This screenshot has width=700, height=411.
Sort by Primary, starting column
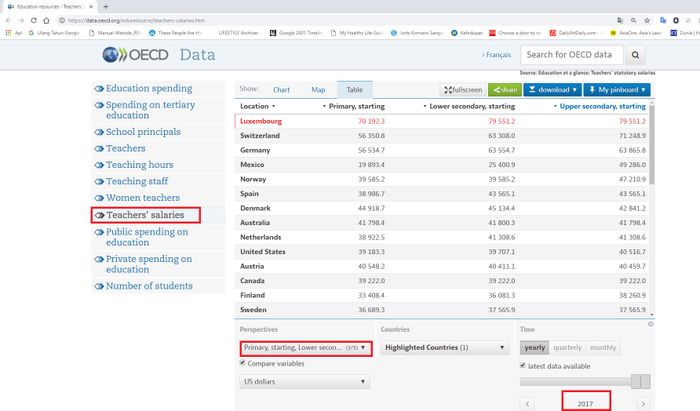click(354, 106)
